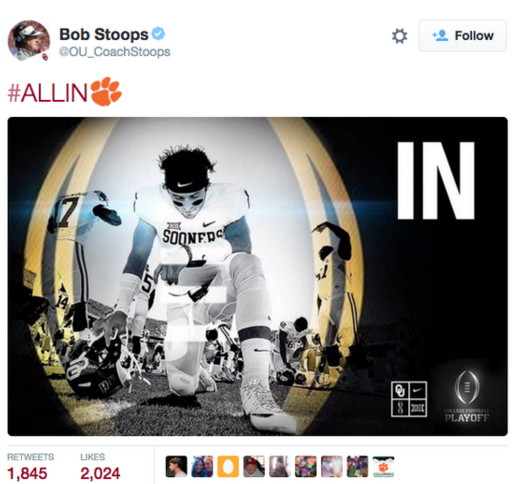Click the fifth liker avatar

(280, 466)
